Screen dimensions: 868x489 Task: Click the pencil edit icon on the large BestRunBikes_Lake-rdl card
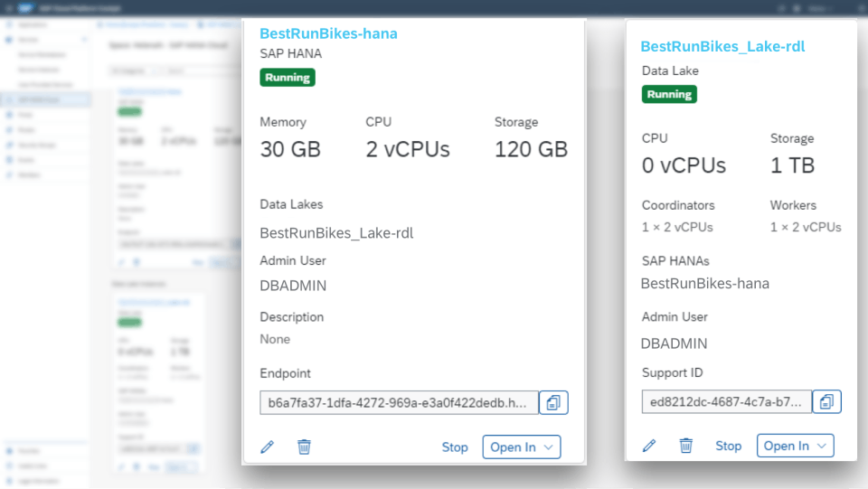pos(649,446)
